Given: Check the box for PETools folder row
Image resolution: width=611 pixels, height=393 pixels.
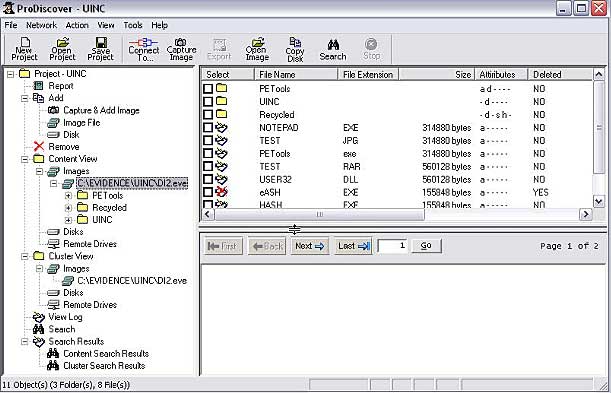Looking at the screenshot, I should pyautogui.click(x=208, y=88).
